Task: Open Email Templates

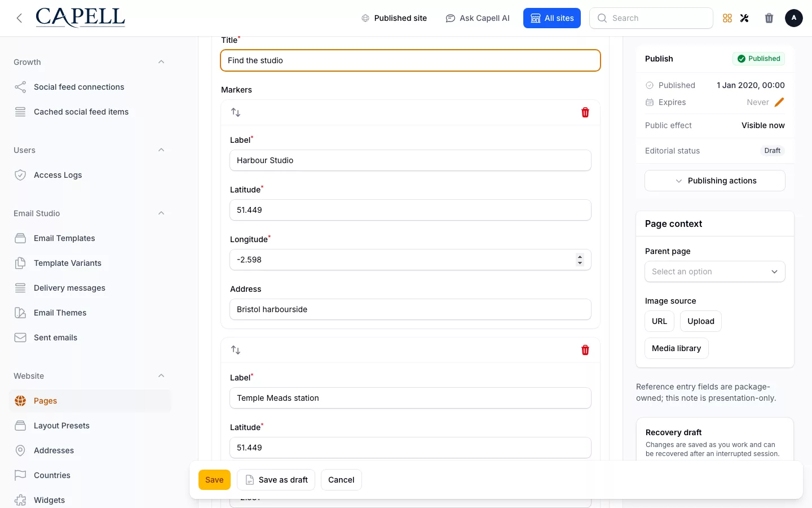Action: point(90,238)
